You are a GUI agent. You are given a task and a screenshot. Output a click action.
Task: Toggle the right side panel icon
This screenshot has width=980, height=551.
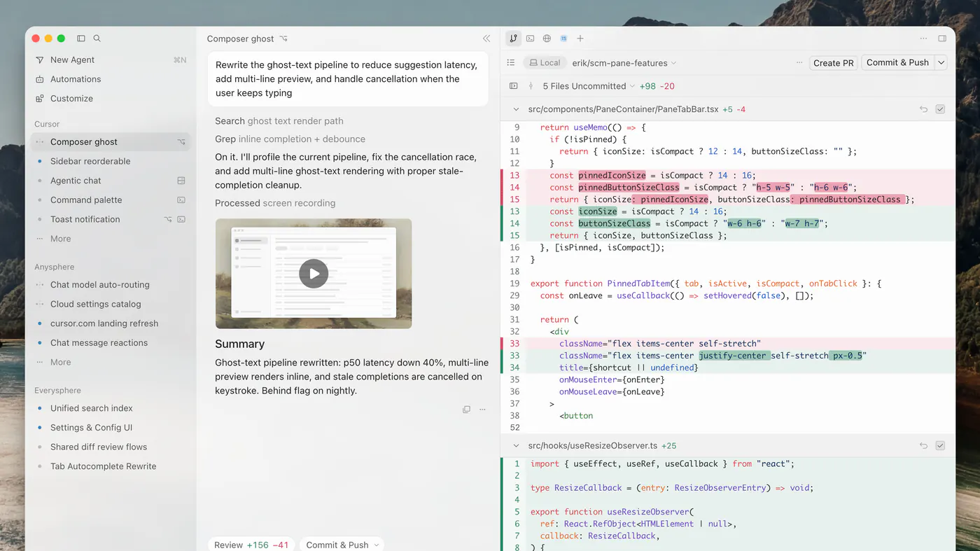pyautogui.click(x=942, y=39)
